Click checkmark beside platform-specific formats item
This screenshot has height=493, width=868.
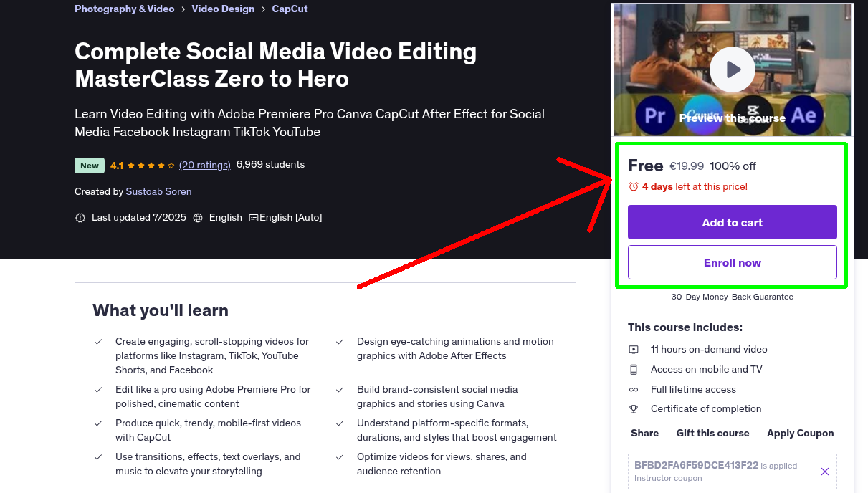340,423
